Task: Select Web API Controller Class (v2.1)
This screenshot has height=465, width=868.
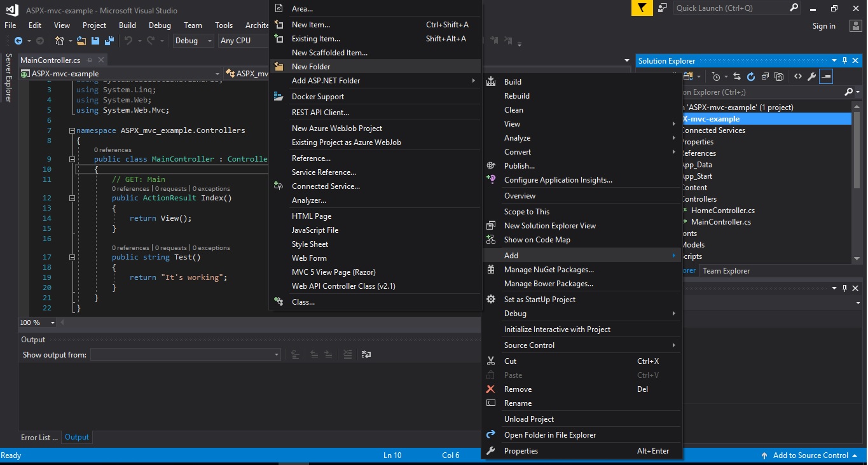Action: tap(375, 286)
